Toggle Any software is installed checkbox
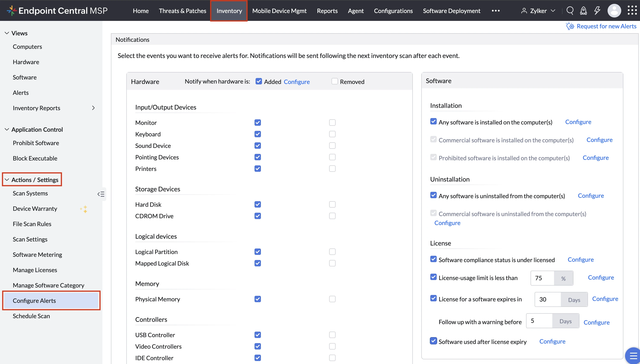 tap(433, 121)
